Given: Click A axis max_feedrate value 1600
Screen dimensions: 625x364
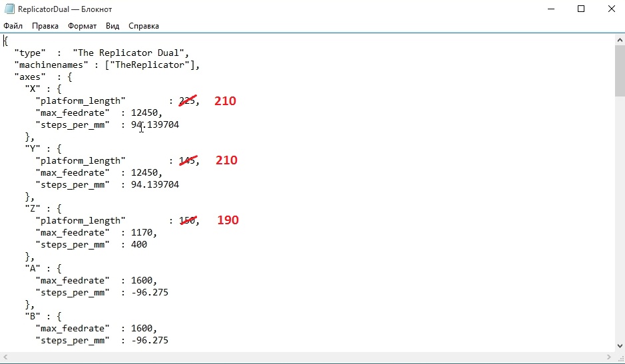Looking at the screenshot, I should point(142,280).
